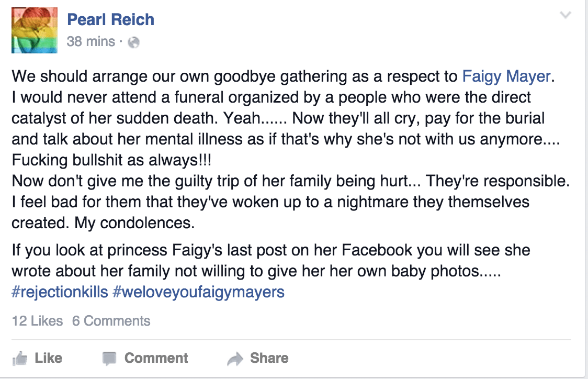
Task: Click the #rejectionkills hashtag
Action: (59, 293)
